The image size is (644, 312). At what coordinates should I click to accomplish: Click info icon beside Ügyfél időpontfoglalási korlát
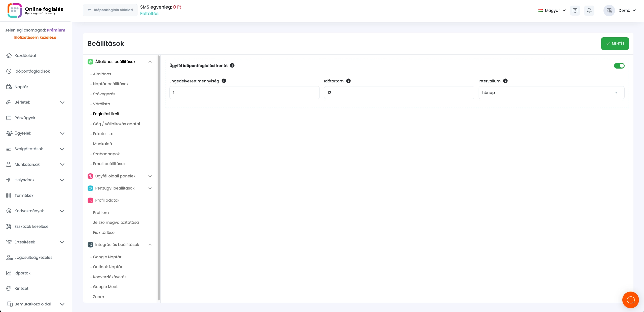coord(232,66)
